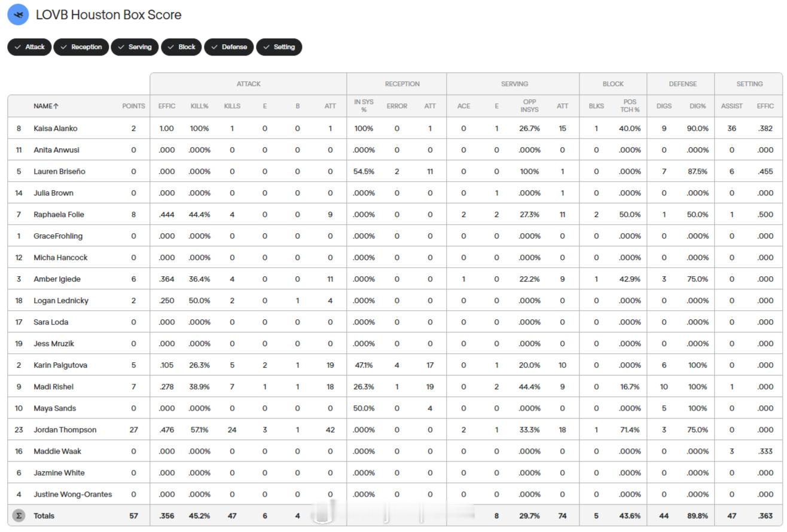
Task: Sort by DIGS column header
Action: pos(664,106)
